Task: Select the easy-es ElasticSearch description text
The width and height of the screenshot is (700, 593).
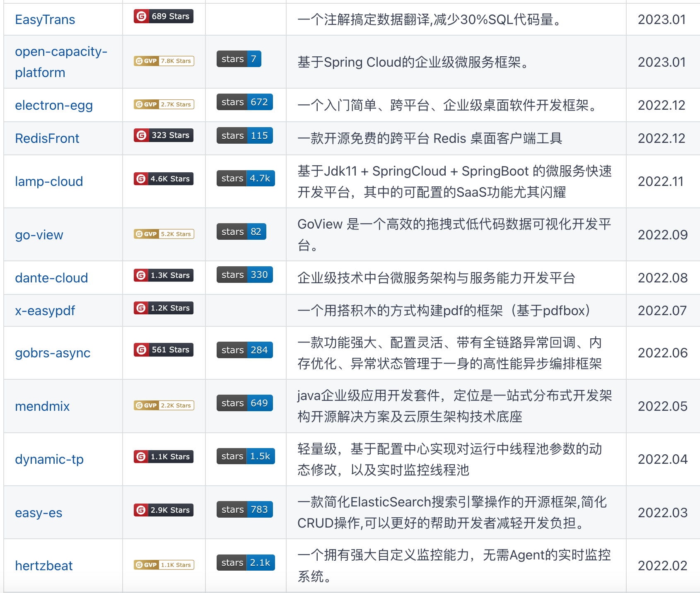Action: [452, 513]
